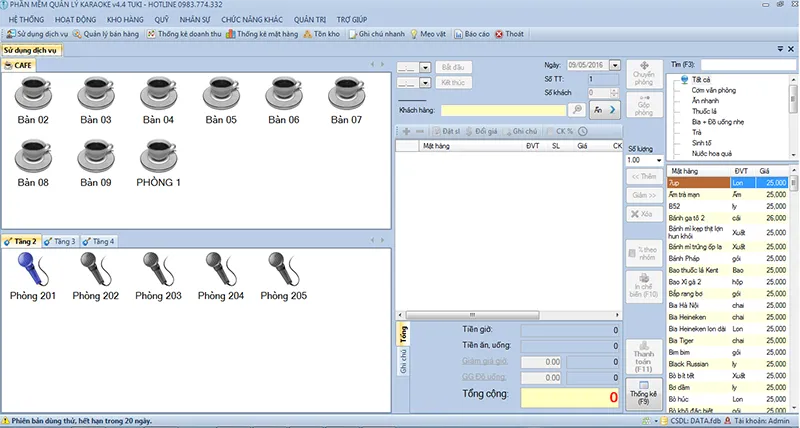Choose the Phòng 204 microphone icon
Viewport: 800px width, 428px height.
click(x=221, y=270)
